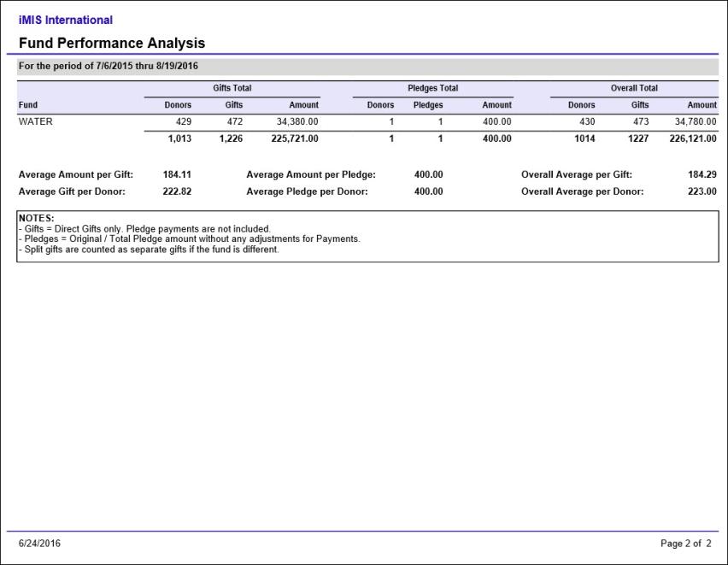
Task: Select the 184.29 overall average value
Action: click(x=702, y=174)
